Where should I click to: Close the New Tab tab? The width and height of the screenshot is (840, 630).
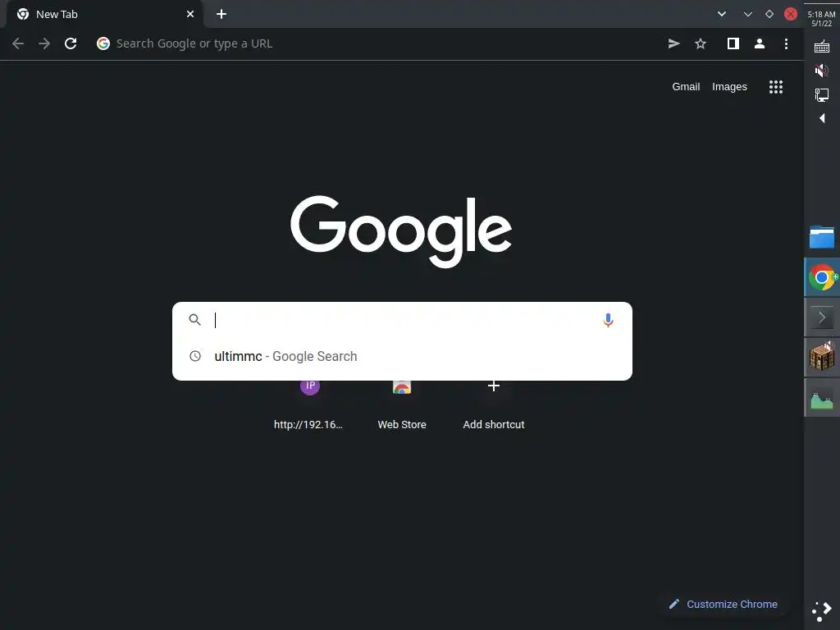tap(190, 15)
